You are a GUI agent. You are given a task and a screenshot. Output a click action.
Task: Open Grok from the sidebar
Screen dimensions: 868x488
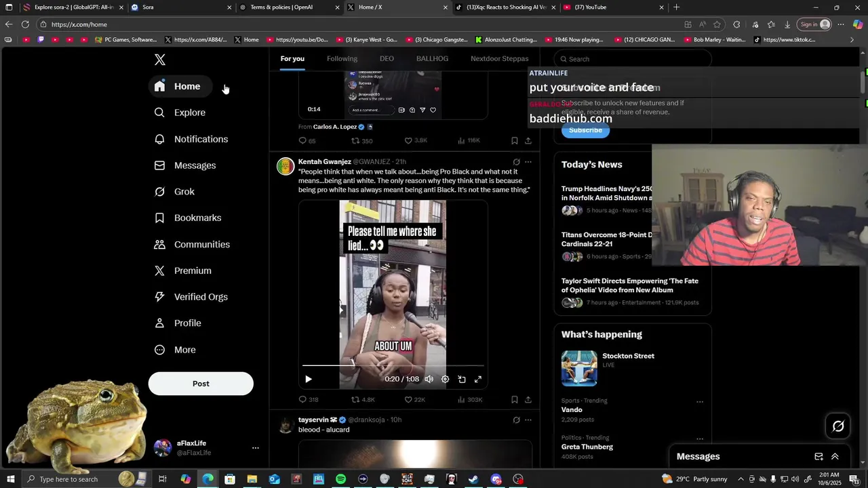[x=174, y=192]
